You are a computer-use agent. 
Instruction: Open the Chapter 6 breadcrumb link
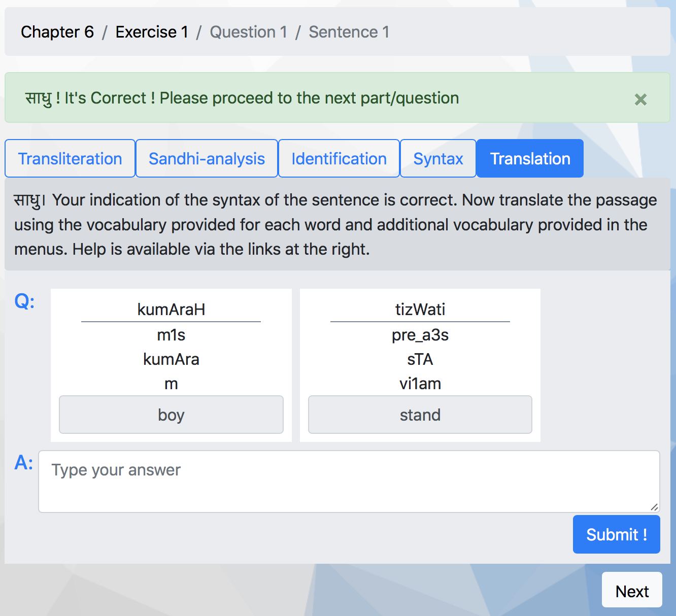point(57,32)
